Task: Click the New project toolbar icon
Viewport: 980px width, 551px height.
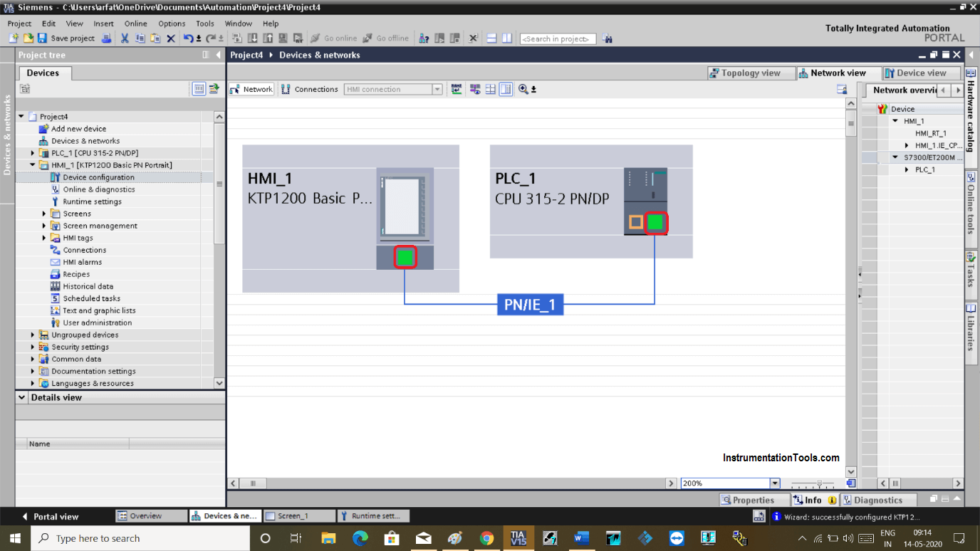Action: [14, 38]
